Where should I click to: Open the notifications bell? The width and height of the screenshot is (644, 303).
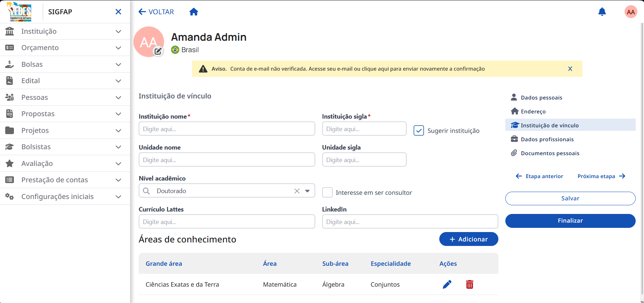tap(602, 12)
